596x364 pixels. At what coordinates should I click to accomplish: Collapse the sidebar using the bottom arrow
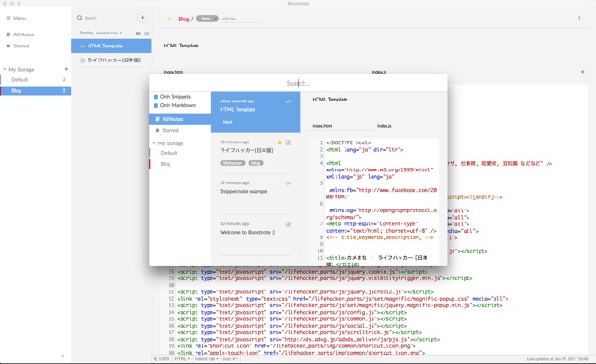tap(63, 356)
